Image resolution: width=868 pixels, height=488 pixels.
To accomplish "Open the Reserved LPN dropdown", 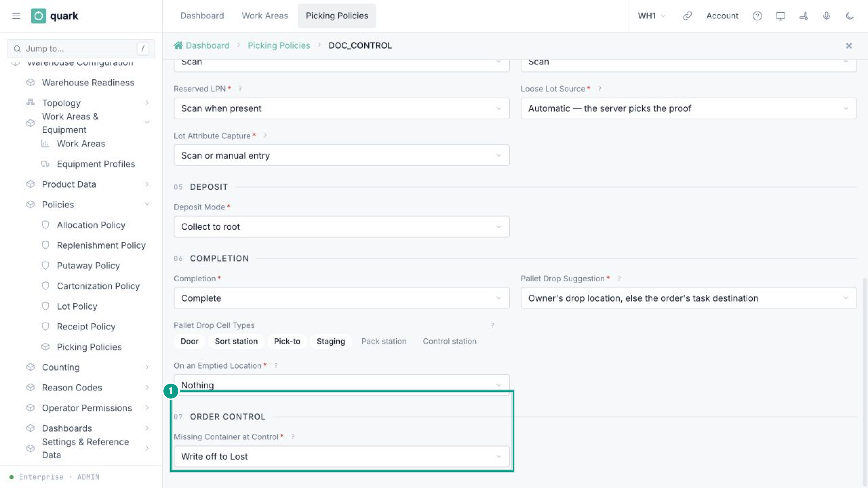I will pos(341,108).
